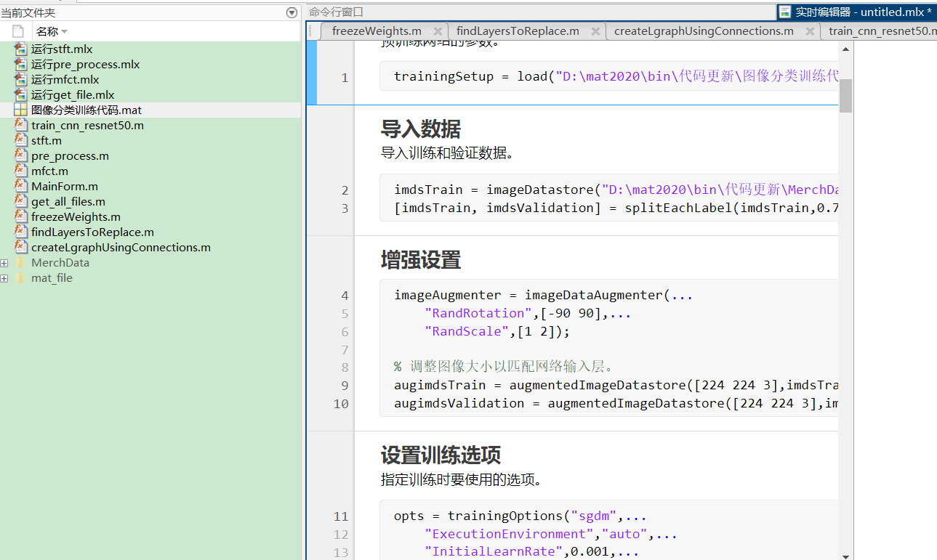Click the "RandRotation" string in code
This screenshot has width=937, height=560.
pyautogui.click(x=479, y=313)
